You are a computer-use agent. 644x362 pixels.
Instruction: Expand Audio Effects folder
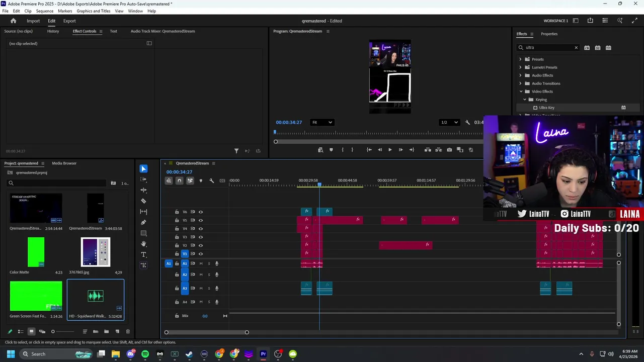[521, 75]
